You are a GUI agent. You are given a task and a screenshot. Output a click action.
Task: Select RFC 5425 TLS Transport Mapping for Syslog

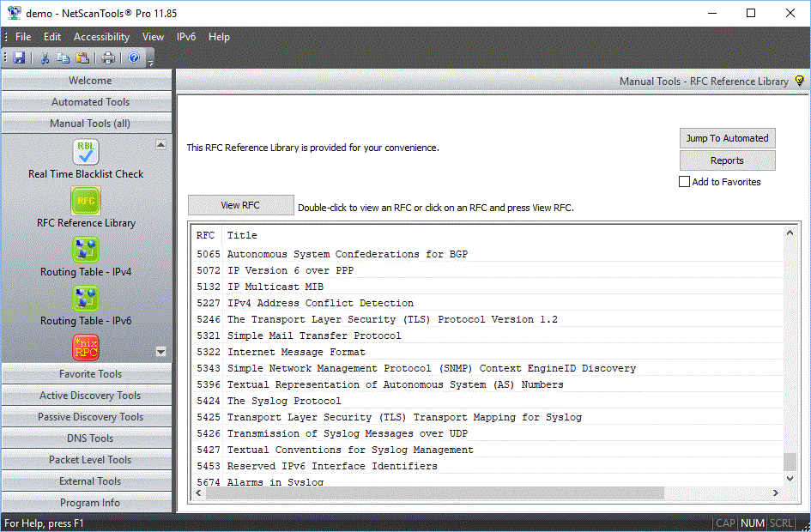coord(487,417)
